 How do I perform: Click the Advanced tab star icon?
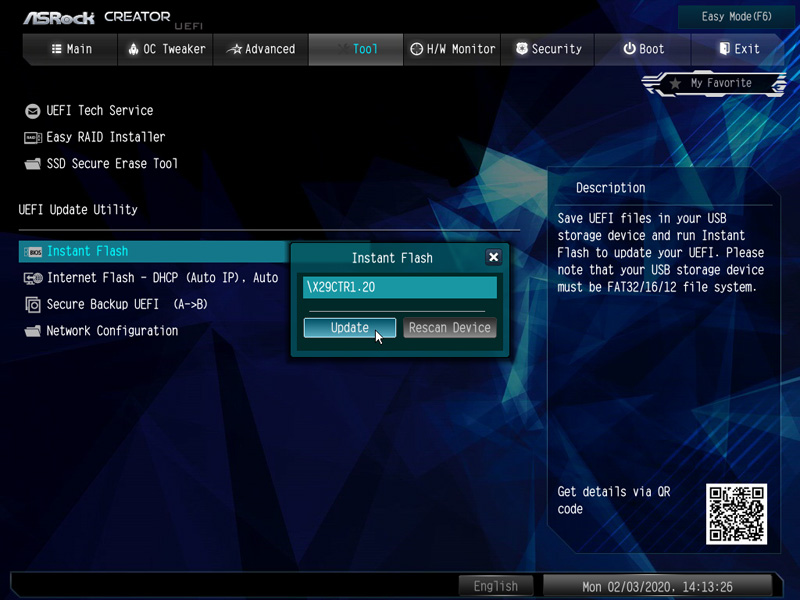pyautogui.click(x=234, y=49)
